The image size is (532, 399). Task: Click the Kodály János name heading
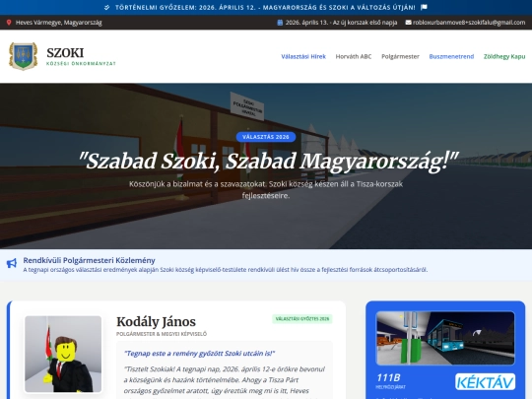[x=156, y=321]
